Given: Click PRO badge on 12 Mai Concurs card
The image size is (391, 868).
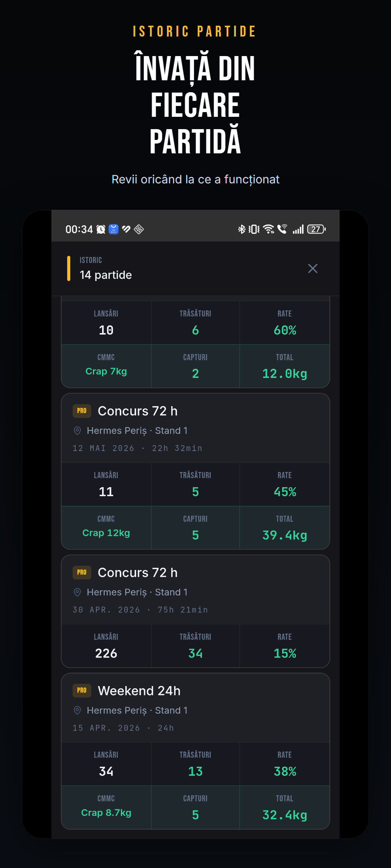Looking at the screenshot, I should 82,411.
